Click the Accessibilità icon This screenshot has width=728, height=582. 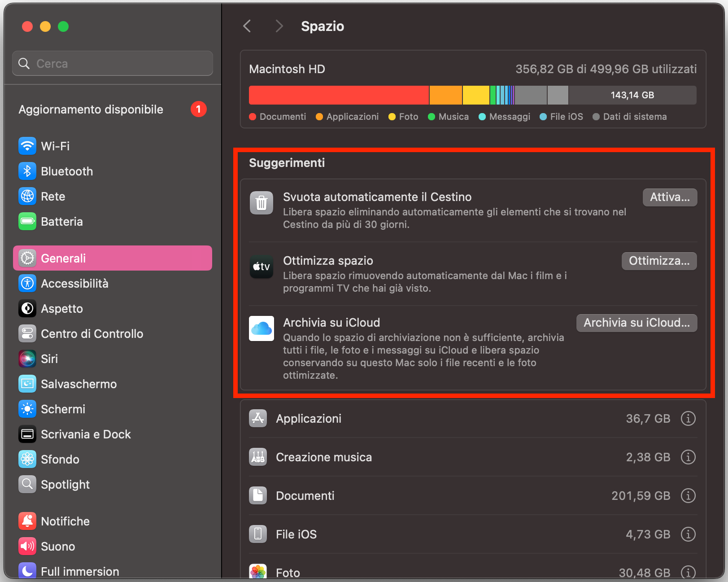(x=27, y=283)
